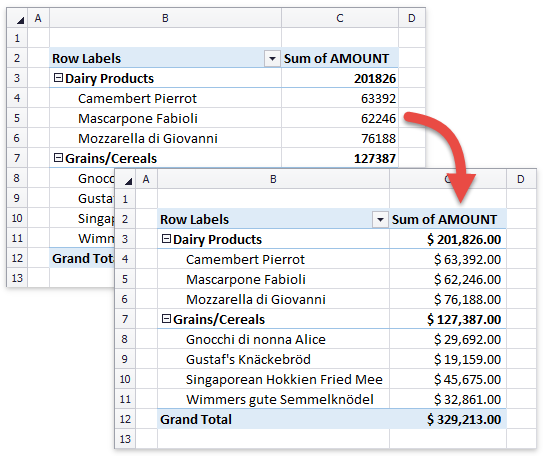Click Select All corner triangle in back sheet
Screen dimensions: 543x456
20,20
